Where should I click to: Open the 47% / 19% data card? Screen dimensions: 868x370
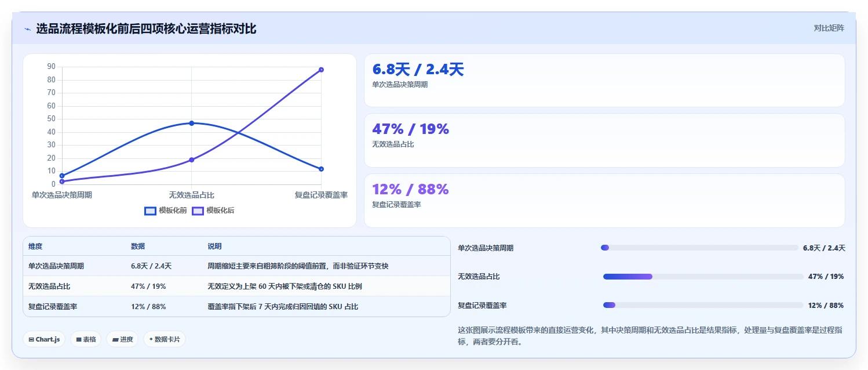[x=604, y=140]
